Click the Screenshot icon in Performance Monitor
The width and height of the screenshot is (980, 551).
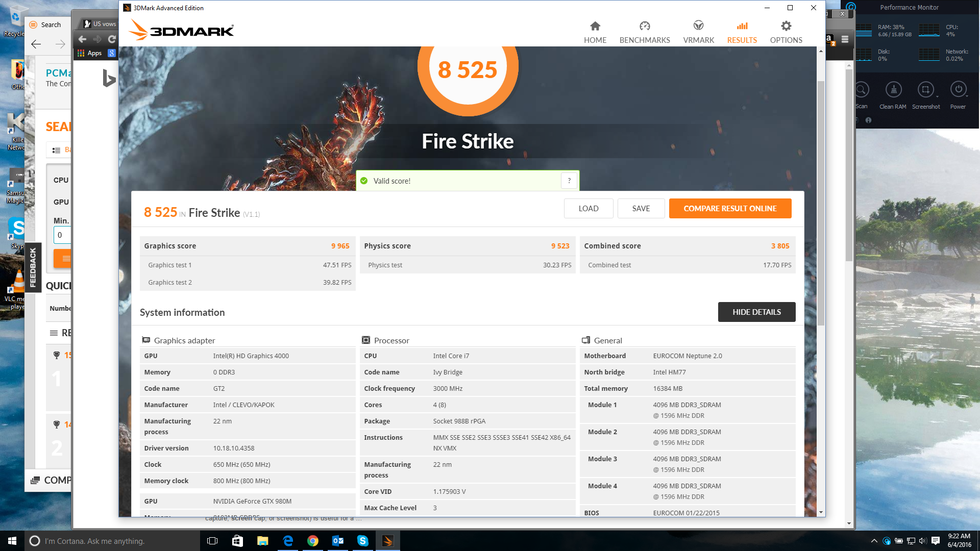tap(925, 90)
